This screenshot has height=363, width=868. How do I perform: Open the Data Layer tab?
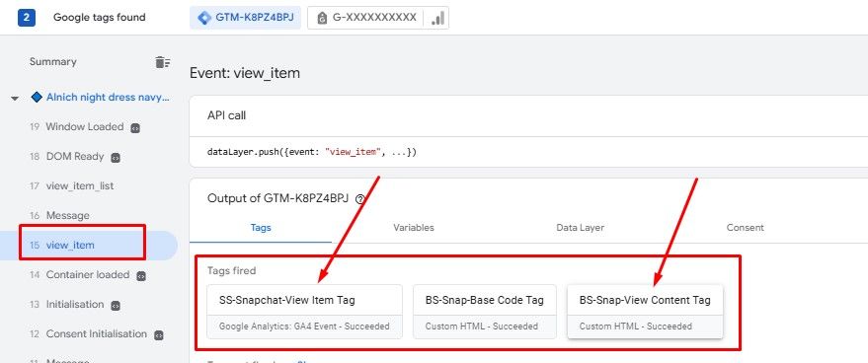580,228
